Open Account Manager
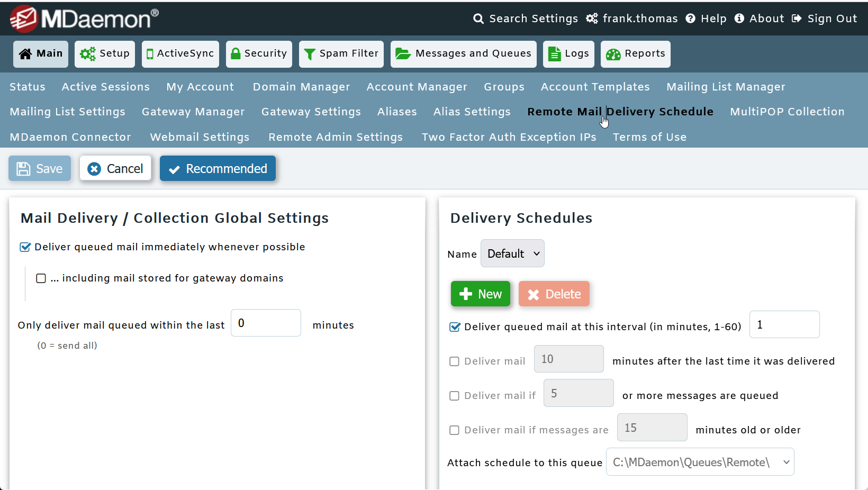 [x=417, y=87]
